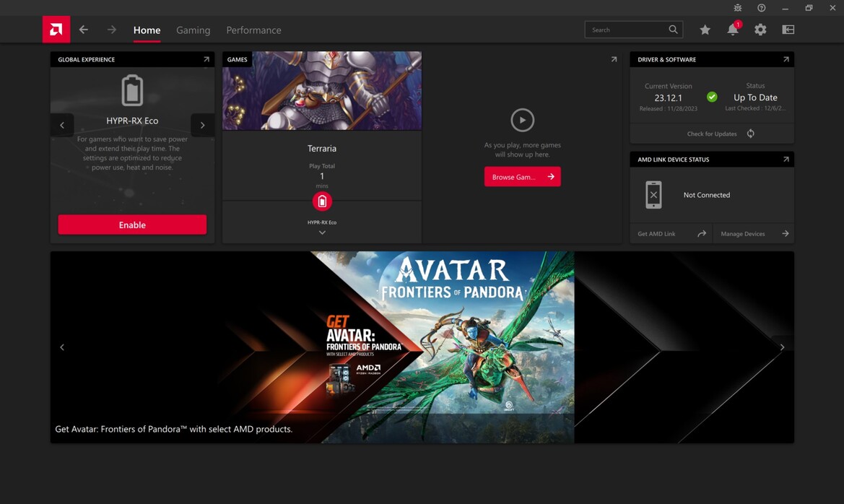Toggle the sidebar panel icon
The width and height of the screenshot is (844, 504).
pyautogui.click(x=788, y=30)
